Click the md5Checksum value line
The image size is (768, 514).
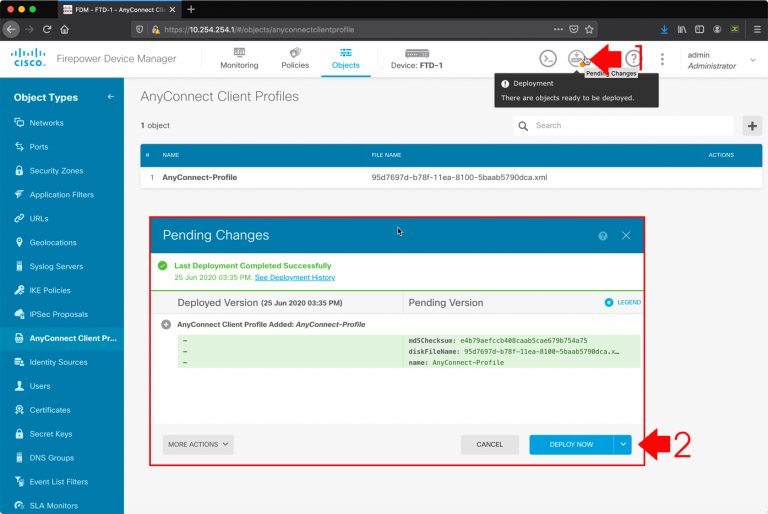pos(498,341)
